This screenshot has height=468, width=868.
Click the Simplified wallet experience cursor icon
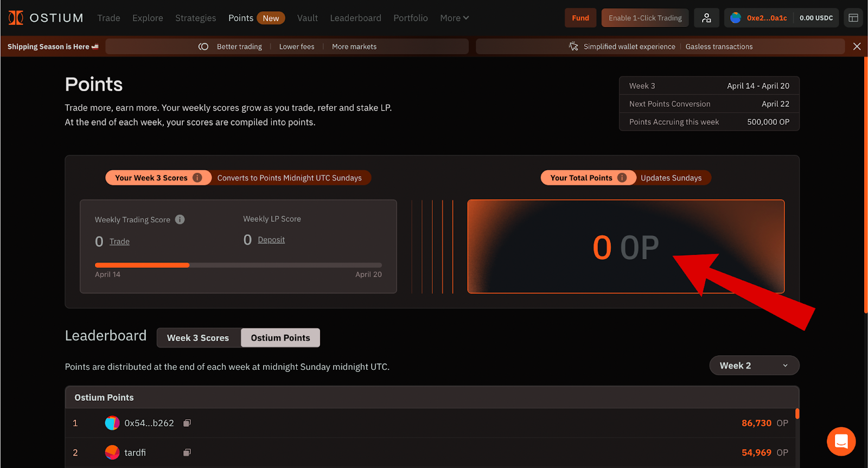click(x=573, y=47)
